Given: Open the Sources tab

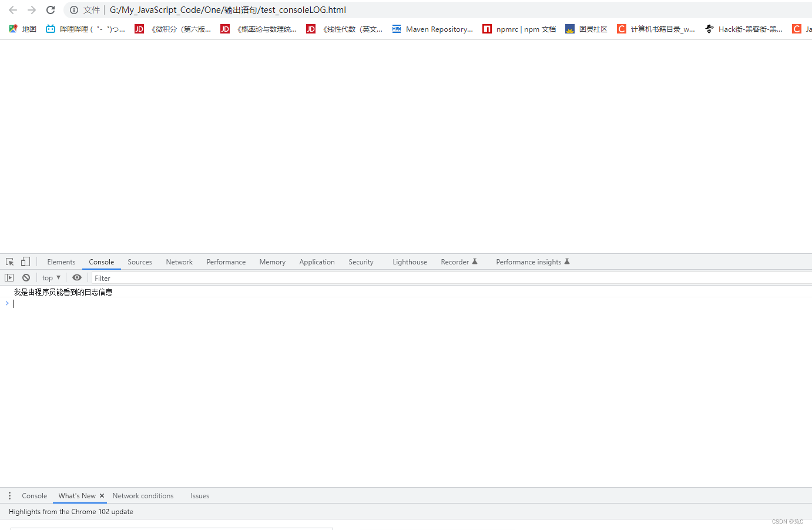Looking at the screenshot, I should [140, 262].
